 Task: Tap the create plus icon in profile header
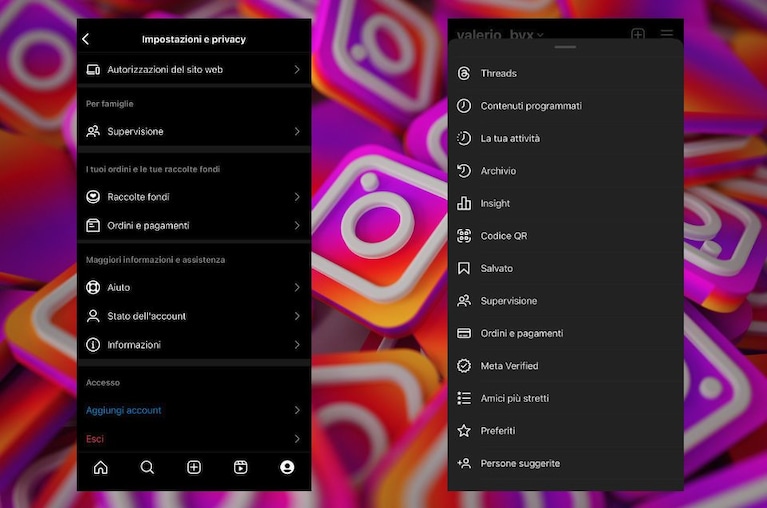(638, 34)
